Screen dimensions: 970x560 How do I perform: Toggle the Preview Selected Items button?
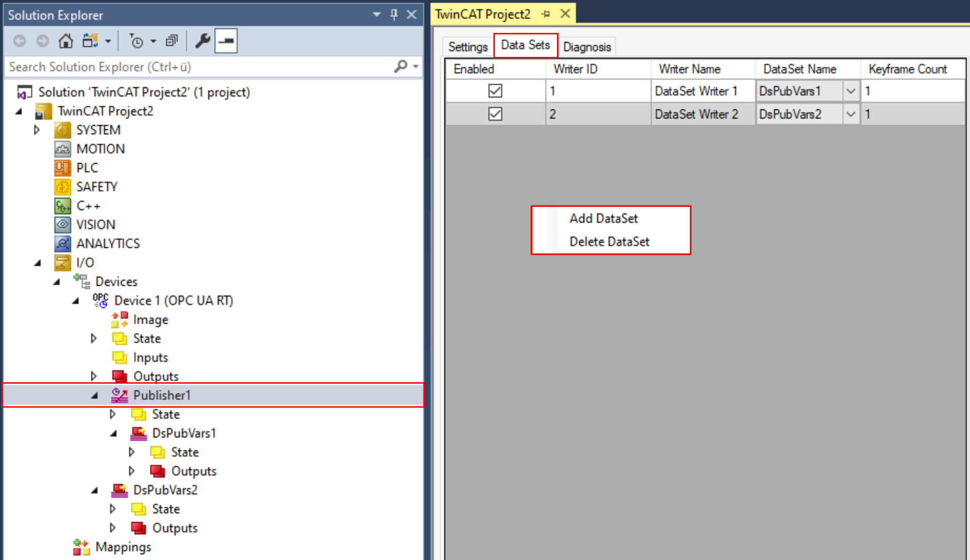[226, 41]
